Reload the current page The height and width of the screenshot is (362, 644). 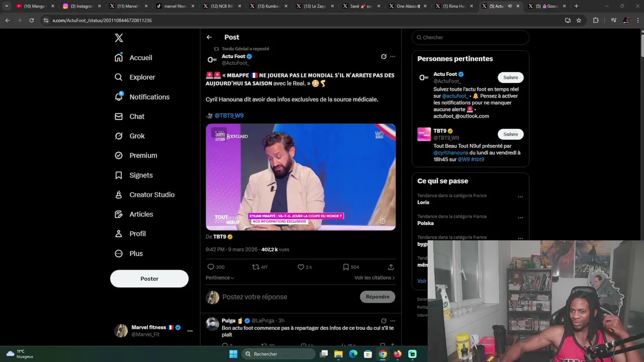tap(31, 21)
